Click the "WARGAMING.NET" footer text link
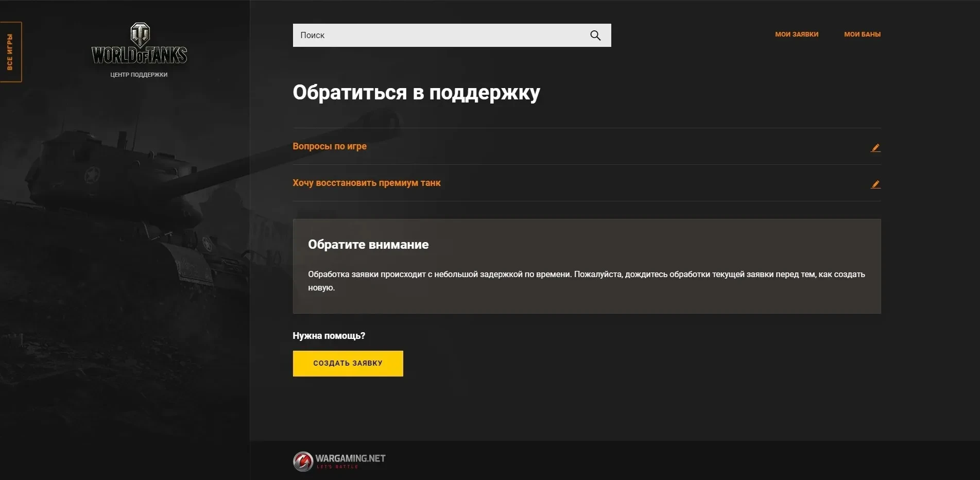Image resolution: width=980 pixels, height=480 pixels. 351,457
